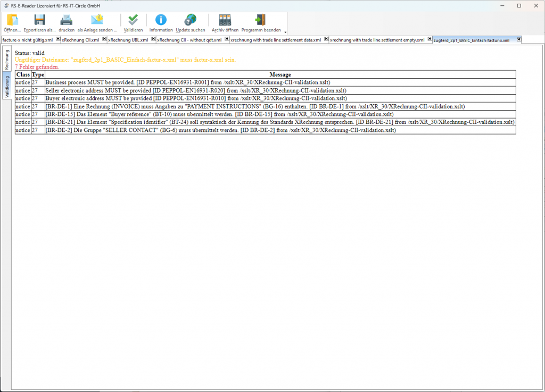Close the zugferd_2p1_BASIC_Einfach-factur-x.xml tab
This screenshot has width=545, height=392.
pos(518,39)
